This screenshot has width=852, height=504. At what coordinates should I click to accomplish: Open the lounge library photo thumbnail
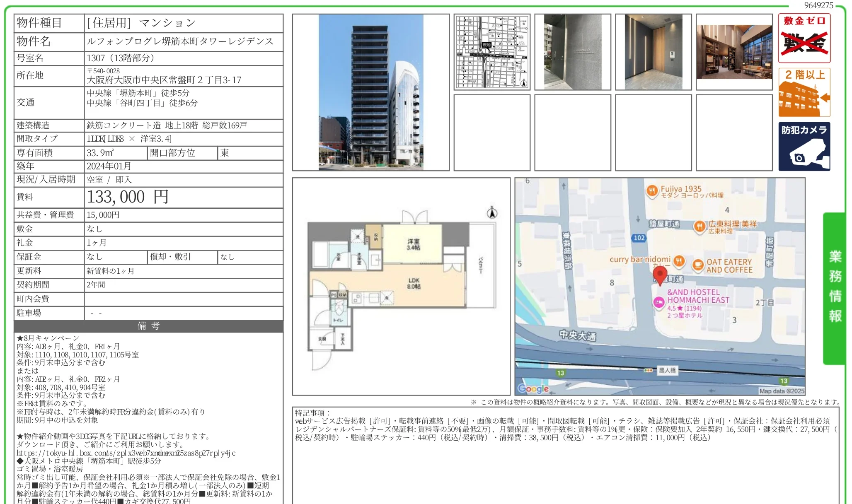(x=734, y=52)
